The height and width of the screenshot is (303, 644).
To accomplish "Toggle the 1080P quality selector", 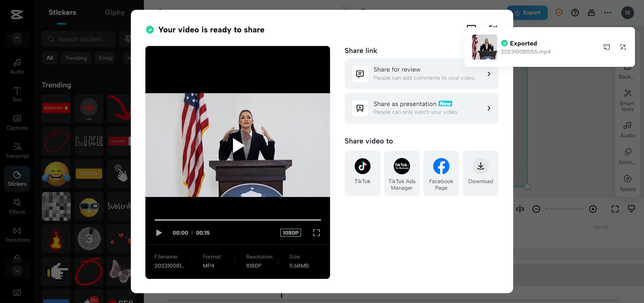I will 291,233.
